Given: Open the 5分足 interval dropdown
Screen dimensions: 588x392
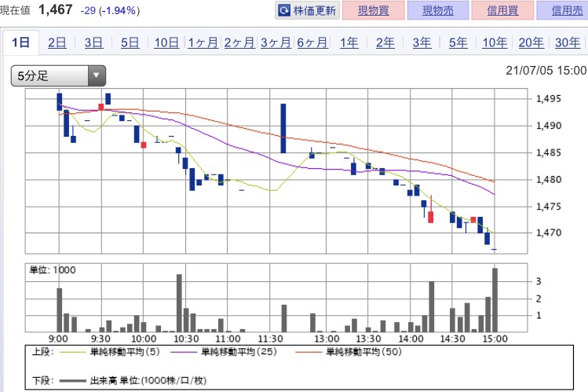Looking at the screenshot, I should (58, 75).
